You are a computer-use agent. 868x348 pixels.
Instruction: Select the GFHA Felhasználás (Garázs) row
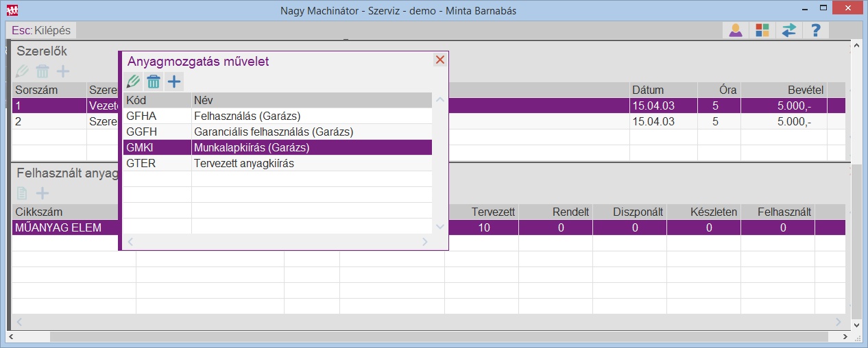click(277, 116)
